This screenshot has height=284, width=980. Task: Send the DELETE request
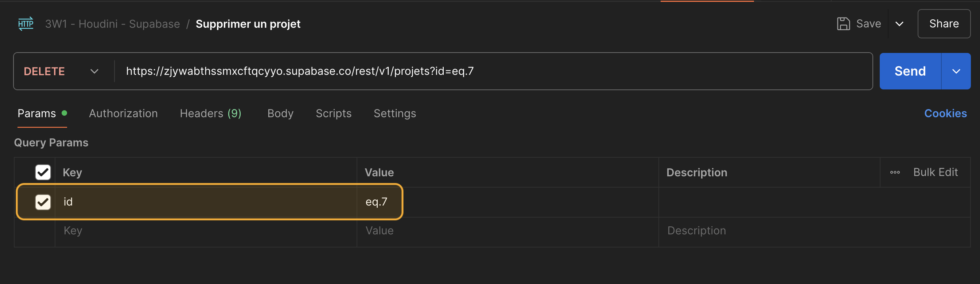click(910, 72)
